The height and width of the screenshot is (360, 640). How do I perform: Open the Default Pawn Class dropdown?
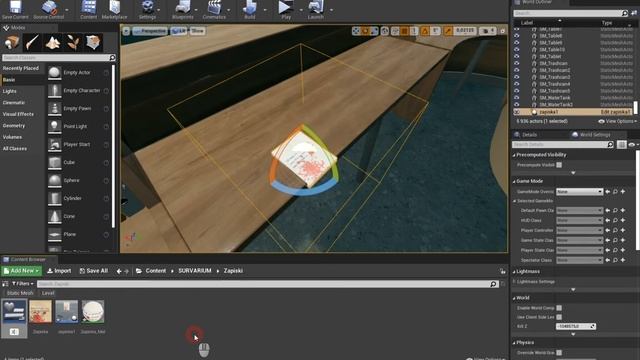click(x=579, y=211)
